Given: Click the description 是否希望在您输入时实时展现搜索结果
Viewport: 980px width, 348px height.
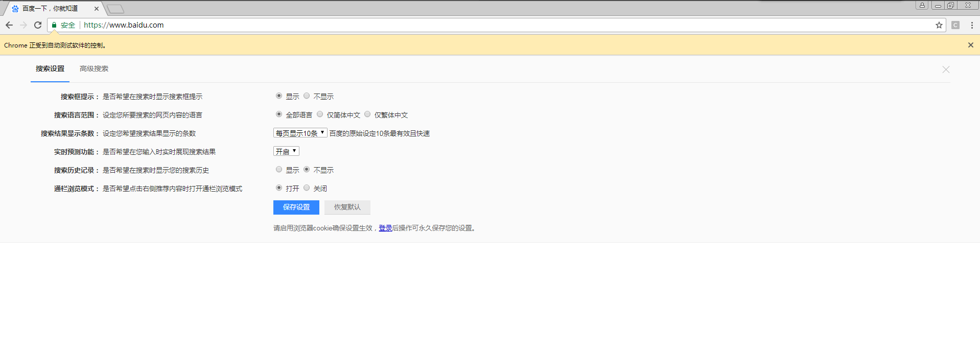Looking at the screenshot, I should coord(159,152).
